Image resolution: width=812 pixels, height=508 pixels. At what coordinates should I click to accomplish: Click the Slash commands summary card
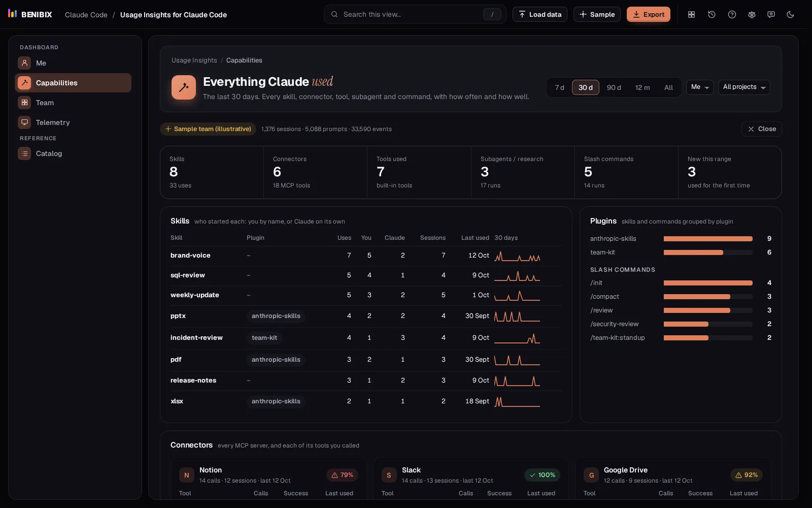pyautogui.click(x=626, y=172)
